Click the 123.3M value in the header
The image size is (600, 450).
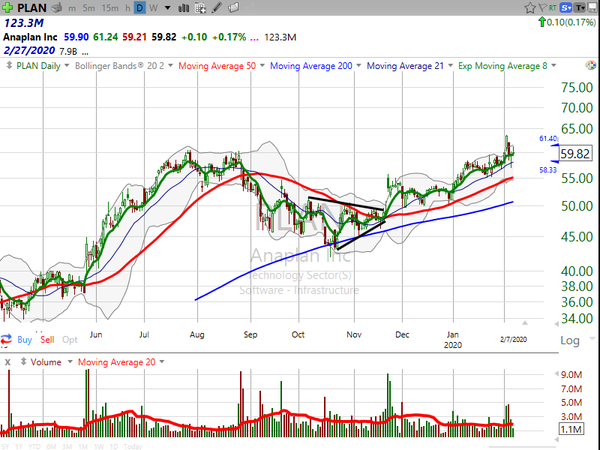tap(23, 23)
